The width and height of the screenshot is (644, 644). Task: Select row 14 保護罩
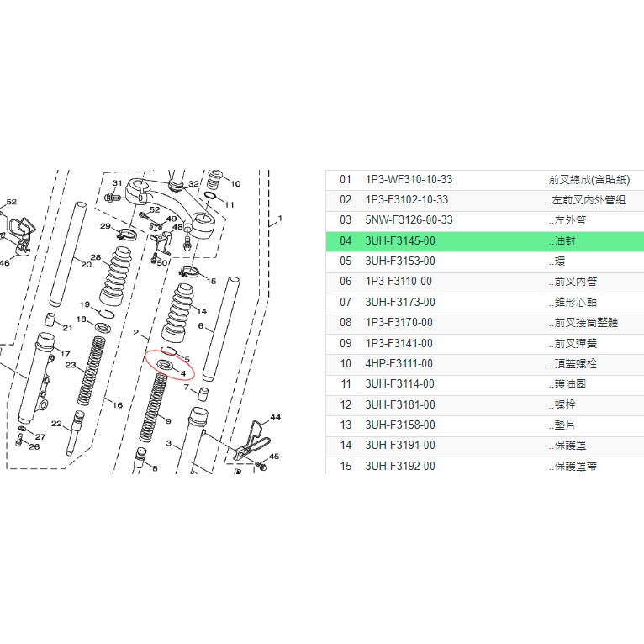pos(484,445)
